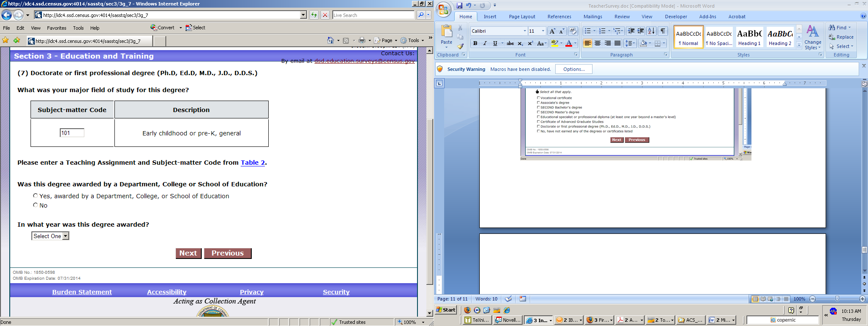Click the font color button

[568, 43]
